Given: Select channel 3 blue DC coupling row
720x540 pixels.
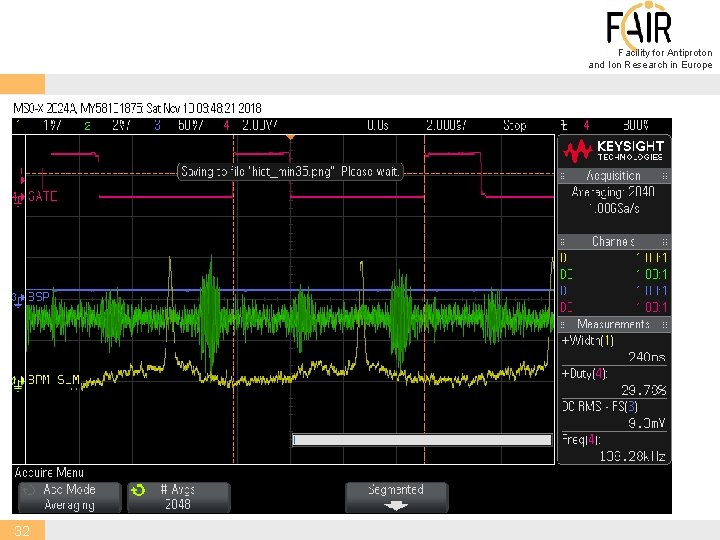Looking at the screenshot, I should coord(613,291).
